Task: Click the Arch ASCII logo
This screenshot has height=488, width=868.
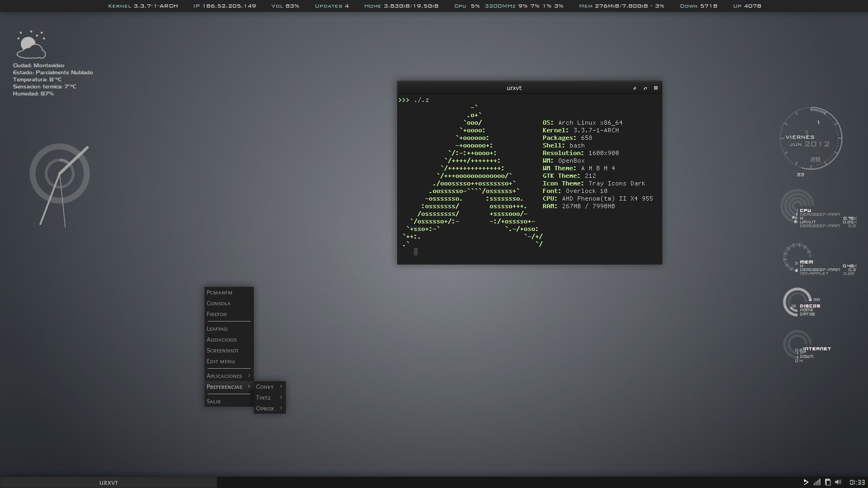Action: tap(473, 176)
